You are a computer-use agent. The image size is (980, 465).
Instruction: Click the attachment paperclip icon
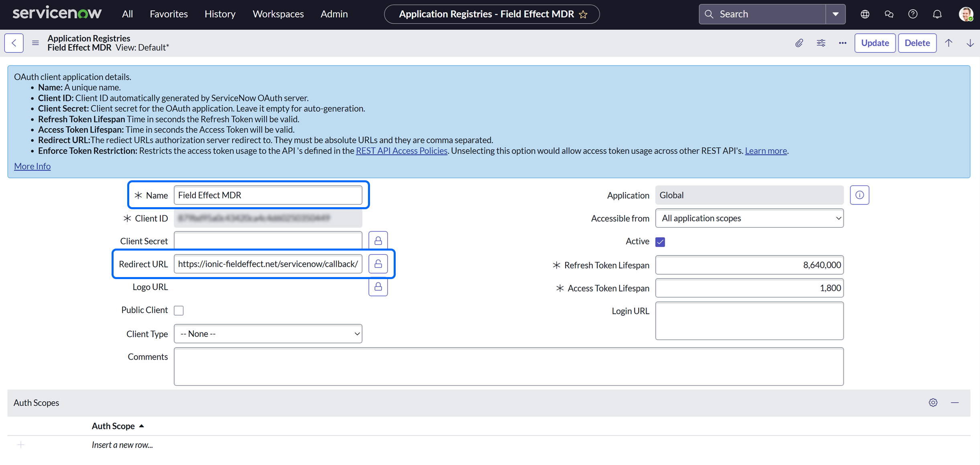pos(799,43)
